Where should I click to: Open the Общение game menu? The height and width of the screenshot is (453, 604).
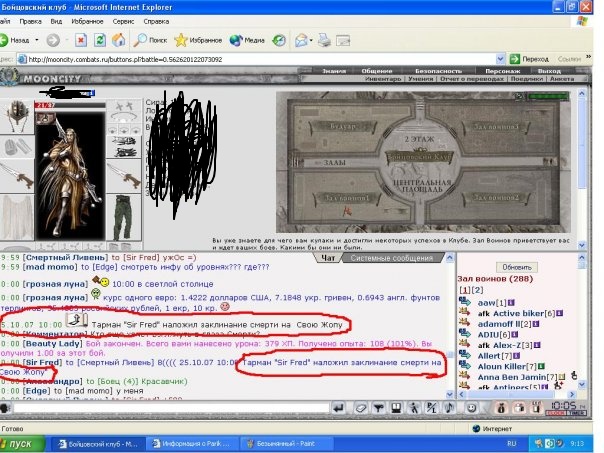pos(377,71)
